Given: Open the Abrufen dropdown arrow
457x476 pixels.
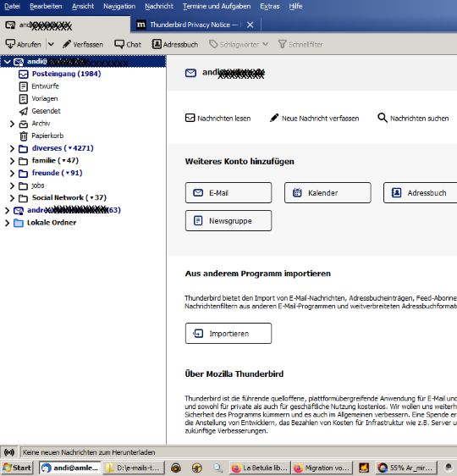Looking at the screenshot, I should click(x=51, y=44).
